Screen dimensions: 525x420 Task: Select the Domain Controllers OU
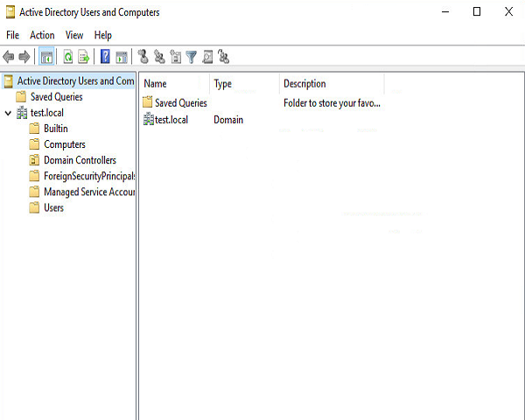click(80, 160)
